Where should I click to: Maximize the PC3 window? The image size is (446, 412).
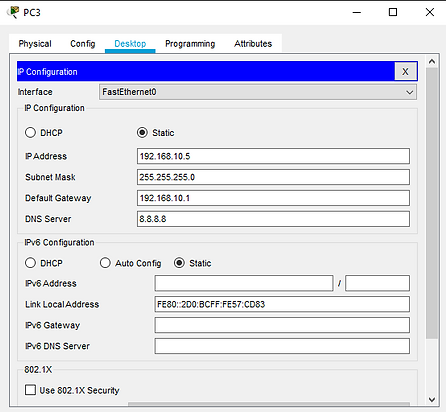(x=393, y=12)
